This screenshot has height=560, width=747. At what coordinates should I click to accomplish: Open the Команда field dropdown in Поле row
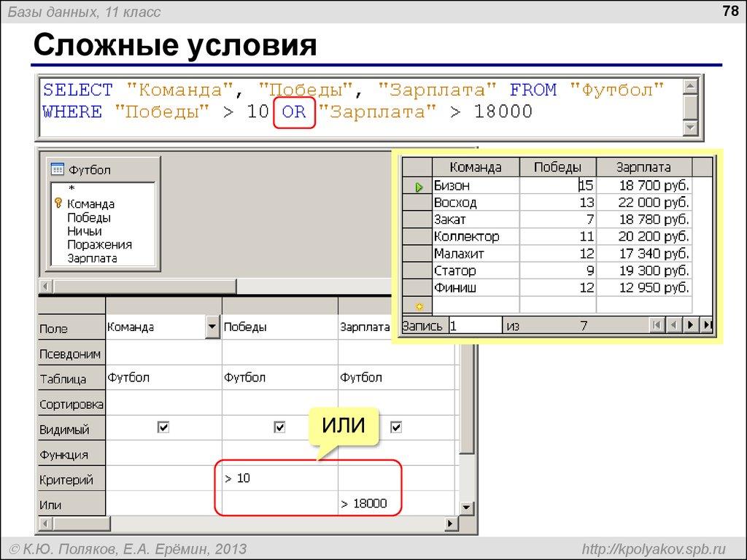[x=213, y=327]
